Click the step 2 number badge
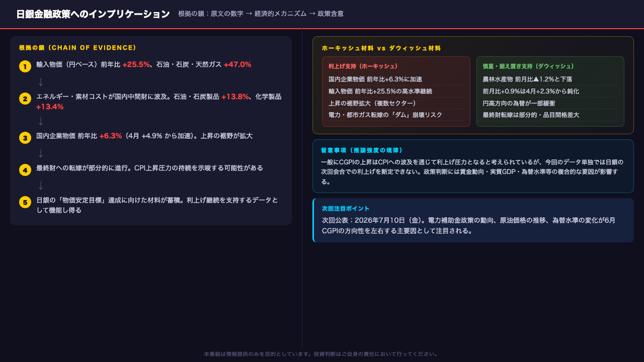This screenshot has width=644, height=362. click(25, 99)
